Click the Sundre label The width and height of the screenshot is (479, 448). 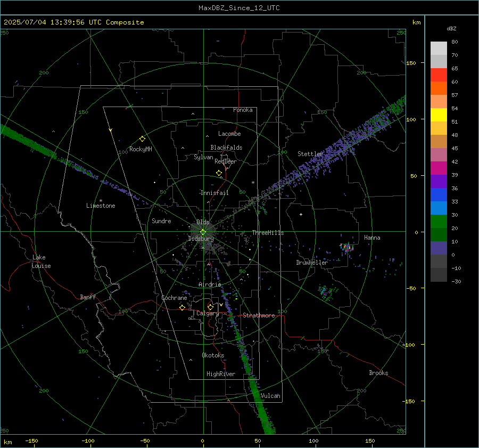[161, 221]
